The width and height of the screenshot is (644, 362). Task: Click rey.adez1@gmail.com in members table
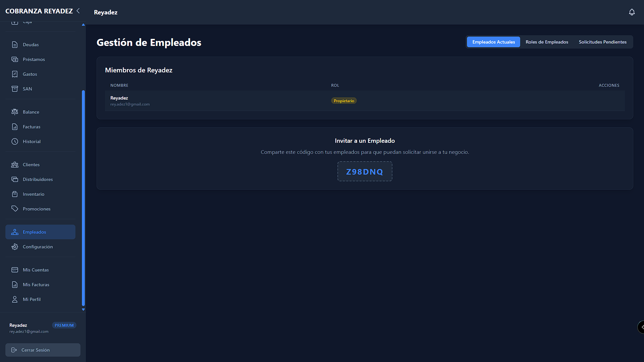tap(130, 104)
